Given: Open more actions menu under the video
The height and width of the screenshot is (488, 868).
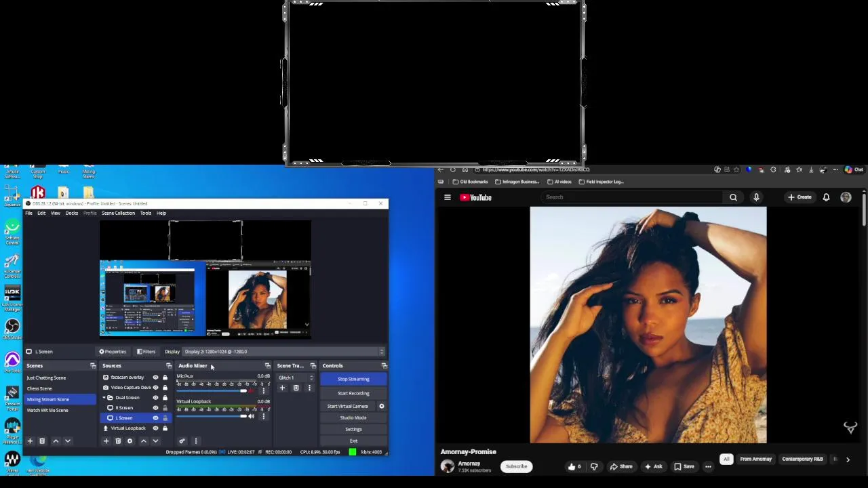Looking at the screenshot, I should [x=708, y=466].
